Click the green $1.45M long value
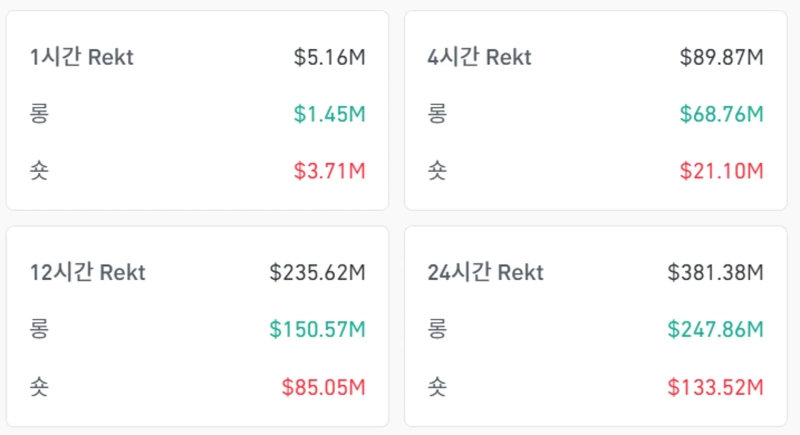 pos(329,114)
